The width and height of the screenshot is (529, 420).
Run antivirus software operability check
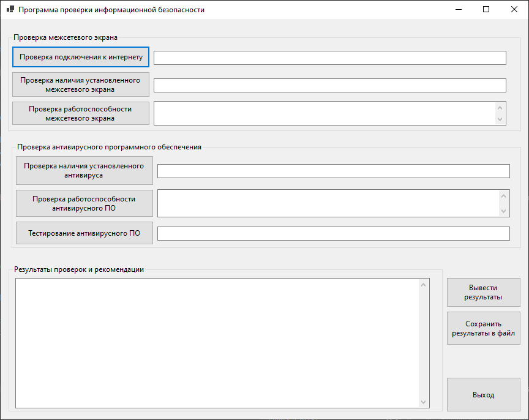coord(84,203)
